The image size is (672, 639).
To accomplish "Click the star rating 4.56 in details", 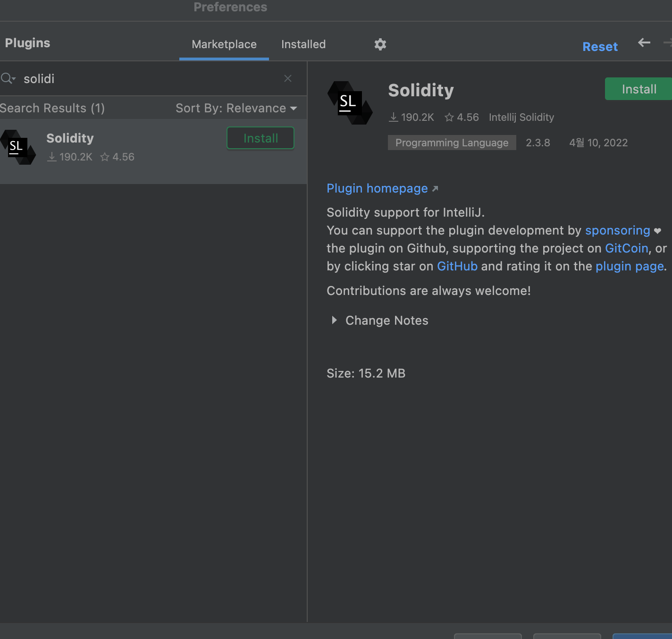I will pyautogui.click(x=462, y=117).
